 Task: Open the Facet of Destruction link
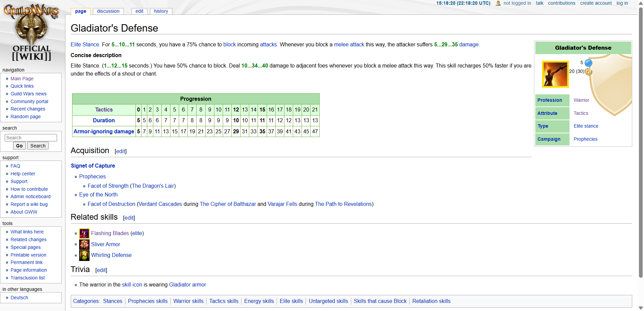tap(111, 204)
